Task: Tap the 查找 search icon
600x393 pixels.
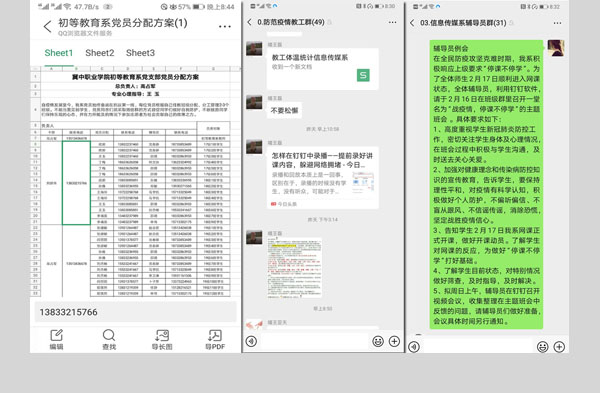Action: click(x=109, y=339)
